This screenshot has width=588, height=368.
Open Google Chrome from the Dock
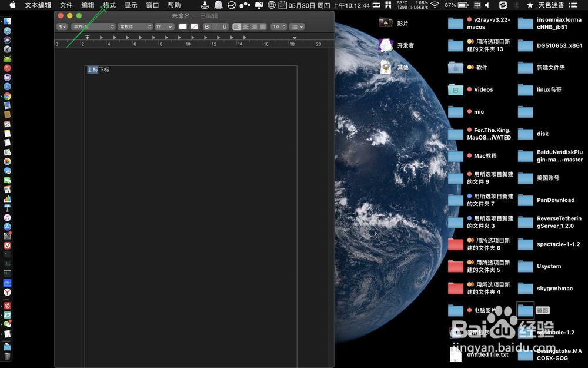point(7,96)
